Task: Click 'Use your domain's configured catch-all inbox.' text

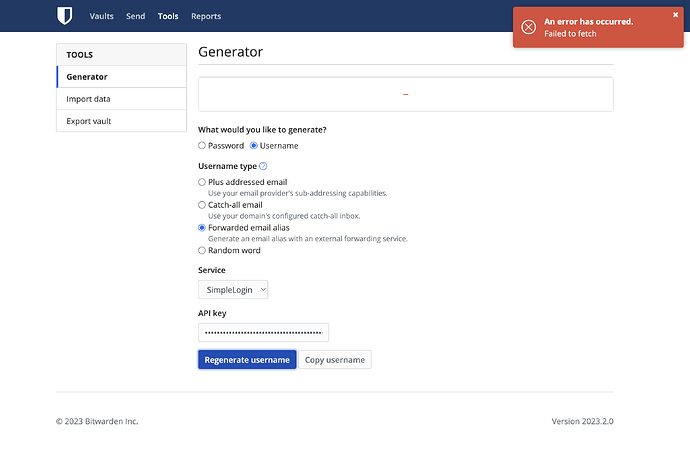Action: tap(284, 216)
